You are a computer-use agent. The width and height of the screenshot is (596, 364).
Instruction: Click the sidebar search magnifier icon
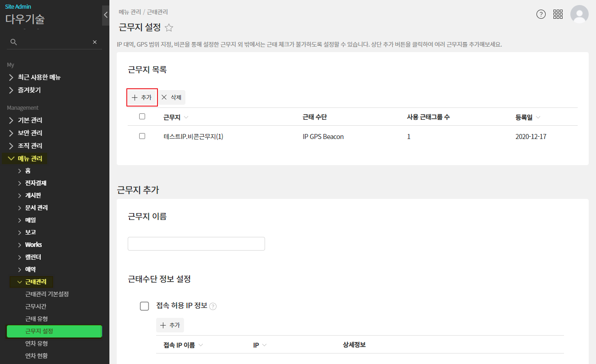pos(14,42)
